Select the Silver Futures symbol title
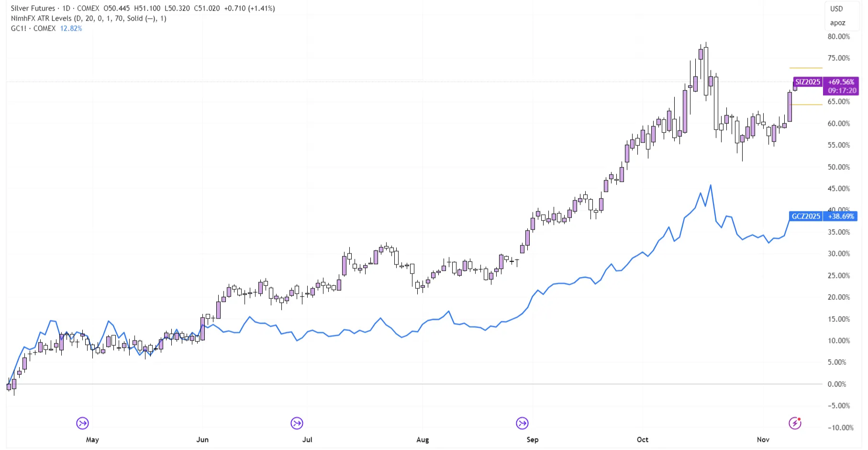Viewport: 868px width, 450px height. pos(33,9)
